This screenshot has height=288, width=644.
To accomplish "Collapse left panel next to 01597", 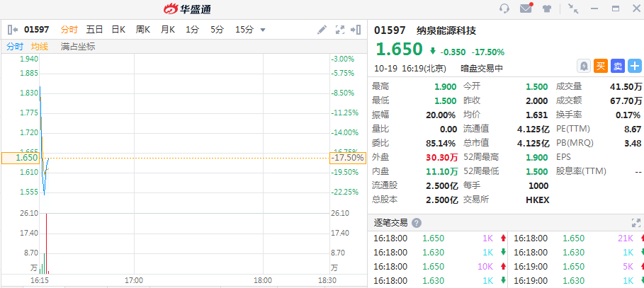I will pyautogui.click(x=13, y=30).
